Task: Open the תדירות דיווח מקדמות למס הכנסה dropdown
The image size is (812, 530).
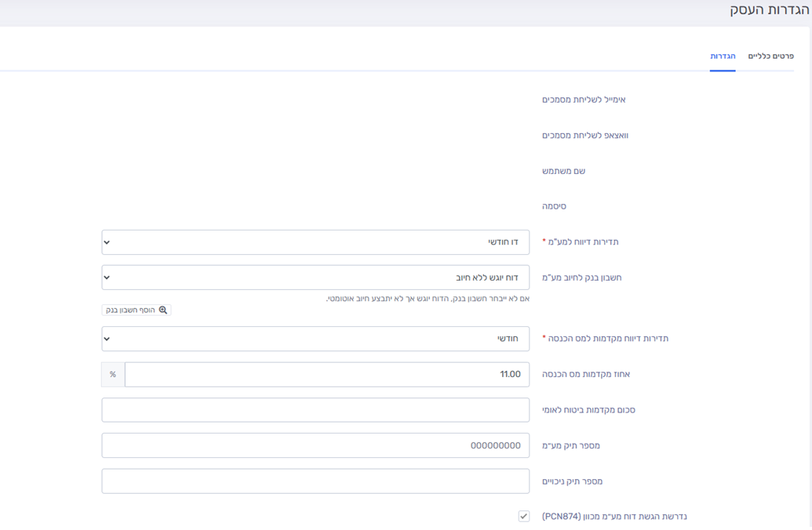Action: coord(315,339)
